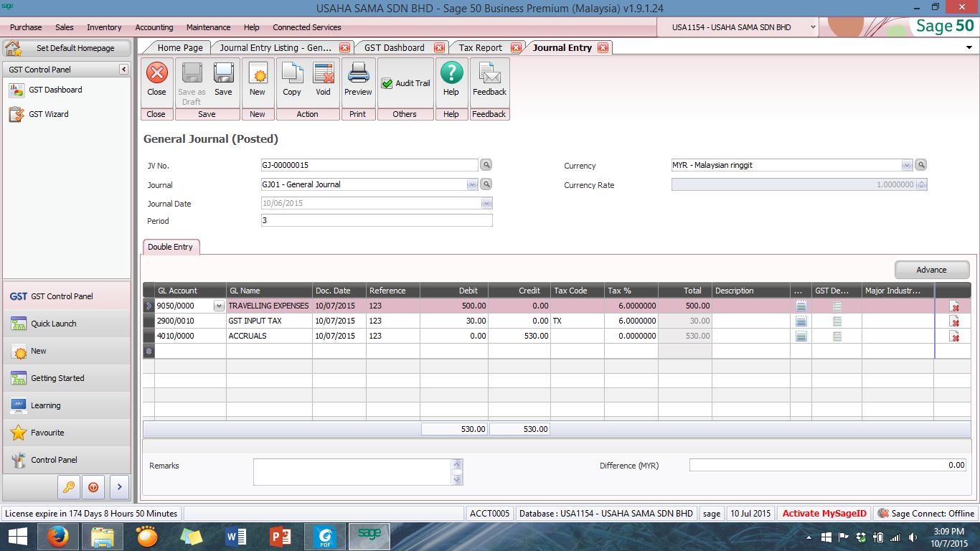Image resolution: width=980 pixels, height=551 pixels.
Task: Select the Double Entry tab
Action: pyautogui.click(x=170, y=247)
